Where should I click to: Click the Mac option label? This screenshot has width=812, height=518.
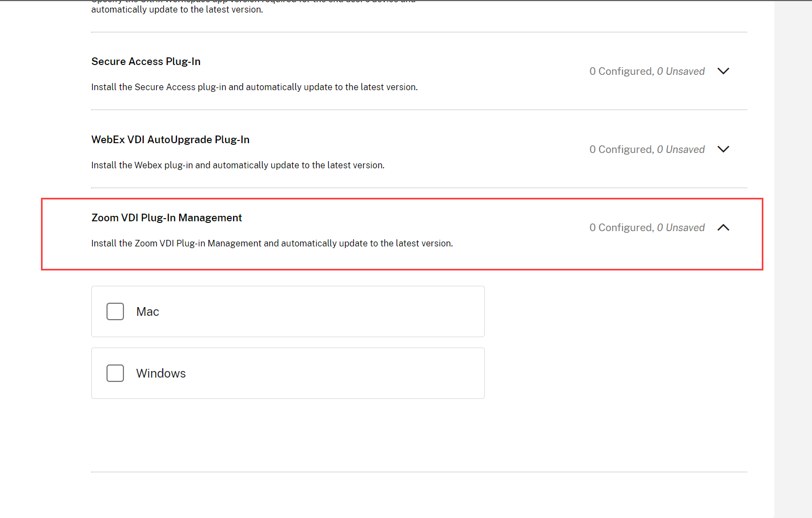(x=147, y=311)
